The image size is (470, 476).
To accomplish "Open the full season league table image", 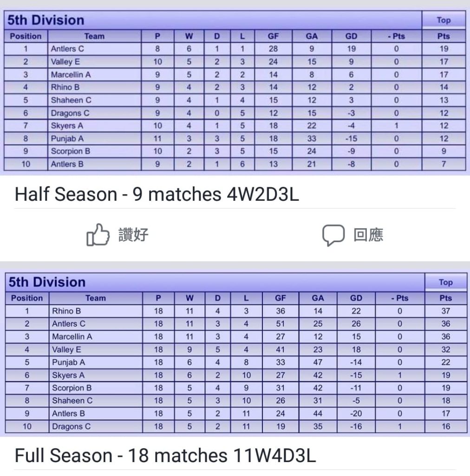I will point(235,353).
